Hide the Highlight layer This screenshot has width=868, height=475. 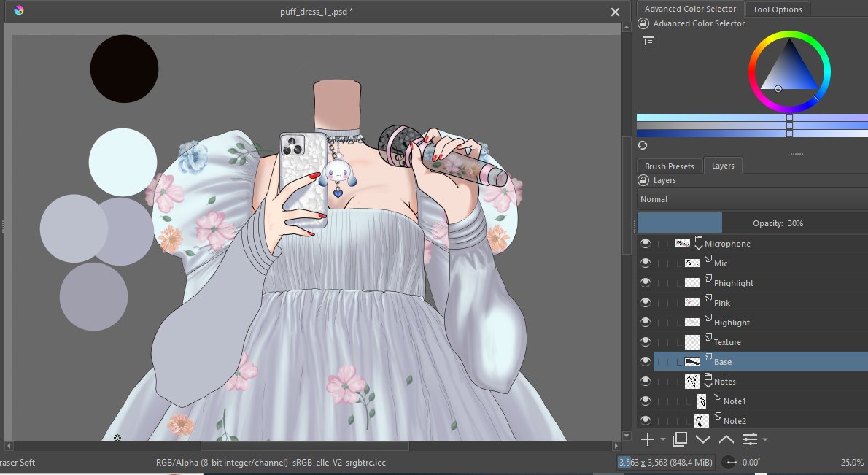coord(645,322)
